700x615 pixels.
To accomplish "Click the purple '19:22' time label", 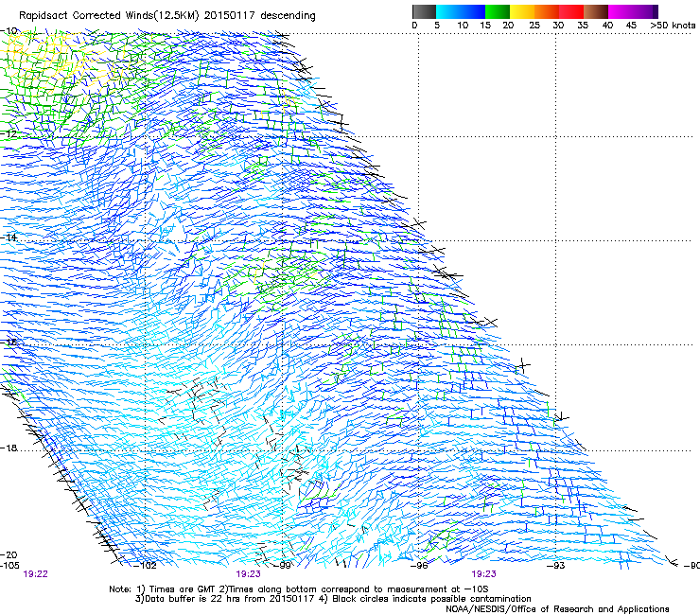I will (x=35, y=574).
